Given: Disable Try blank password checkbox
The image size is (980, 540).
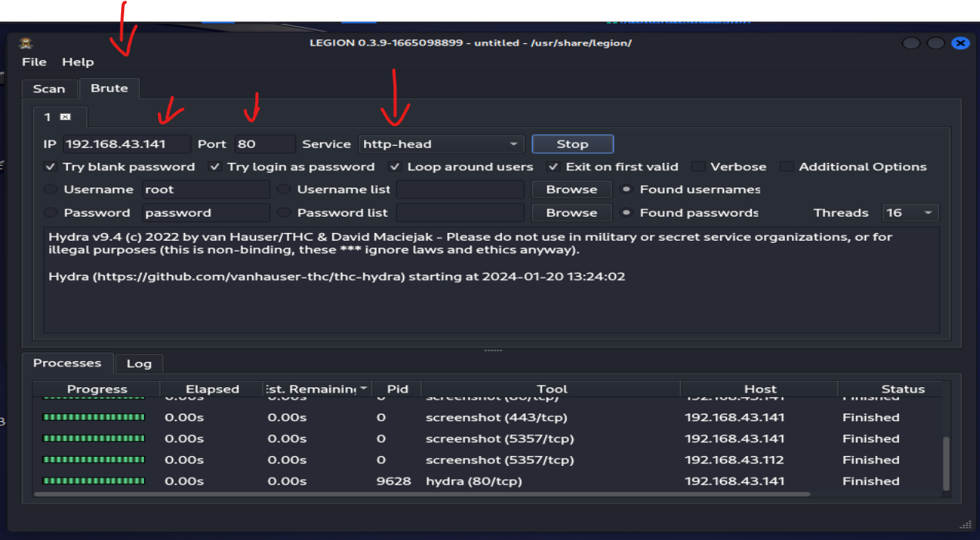Looking at the screenshot, I should coord(51,167).
